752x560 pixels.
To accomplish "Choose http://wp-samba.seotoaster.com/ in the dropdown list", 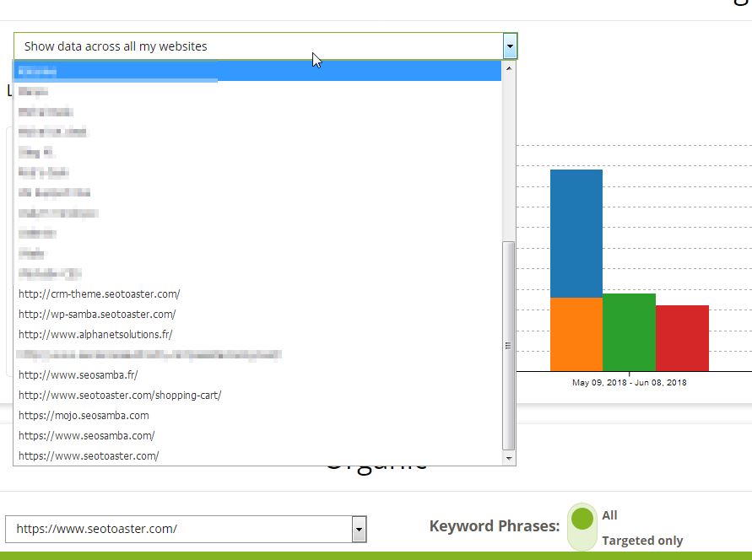I will pos(97,314).
